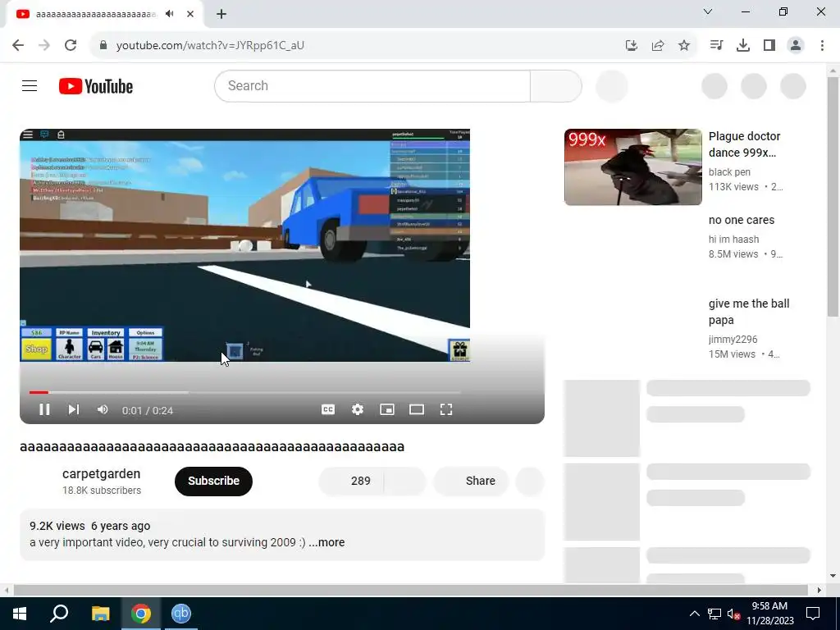Go back in browser history
This screenshot has width=840, height=630.
click(x=18, y=45)
